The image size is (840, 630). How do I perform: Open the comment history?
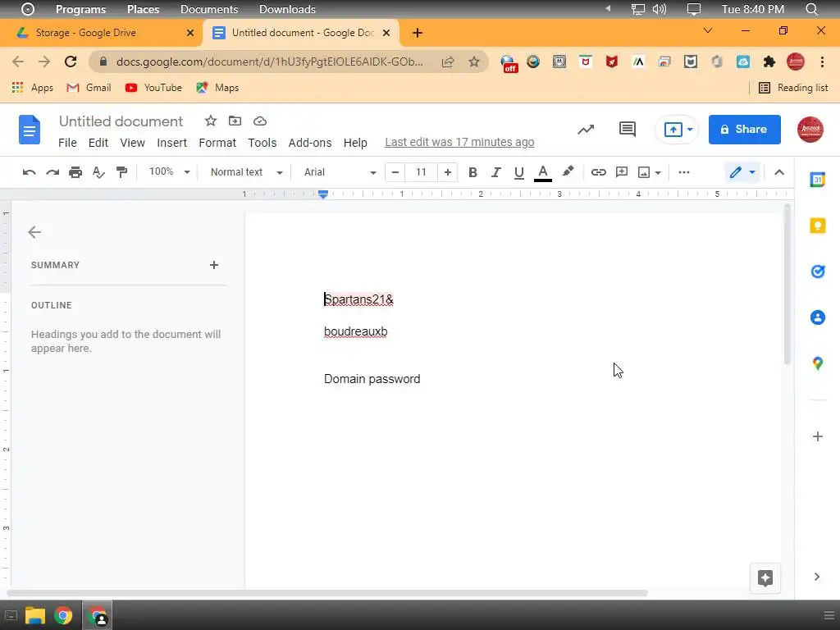click(x=628, y=129)
